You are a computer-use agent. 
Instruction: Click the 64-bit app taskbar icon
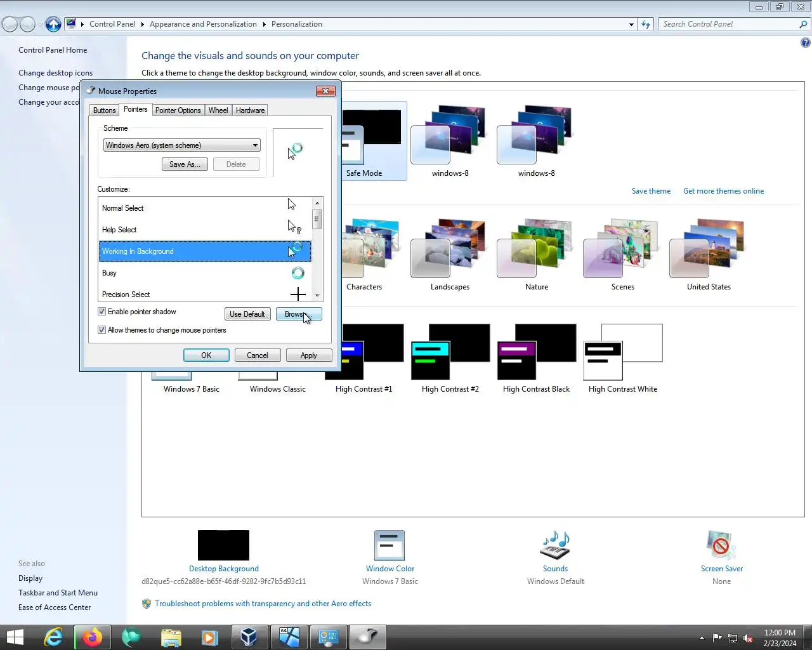(289, 637)
